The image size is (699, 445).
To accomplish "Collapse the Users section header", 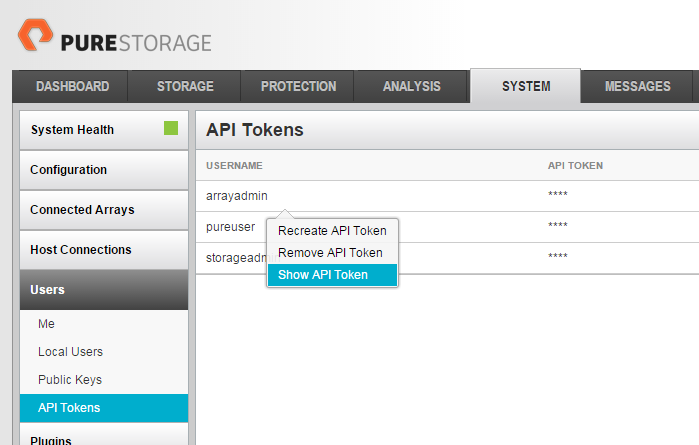I will pyautogui.click(x=104, y=290).
